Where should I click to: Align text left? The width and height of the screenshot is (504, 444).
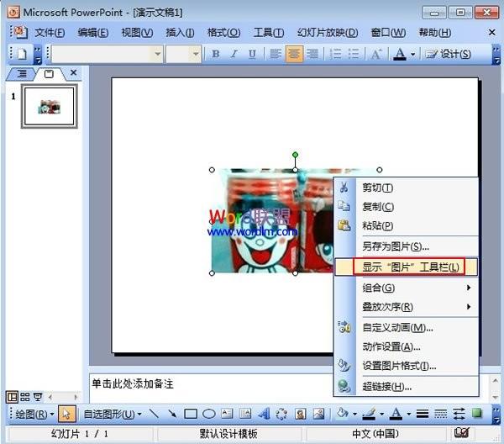click(276, 54)
